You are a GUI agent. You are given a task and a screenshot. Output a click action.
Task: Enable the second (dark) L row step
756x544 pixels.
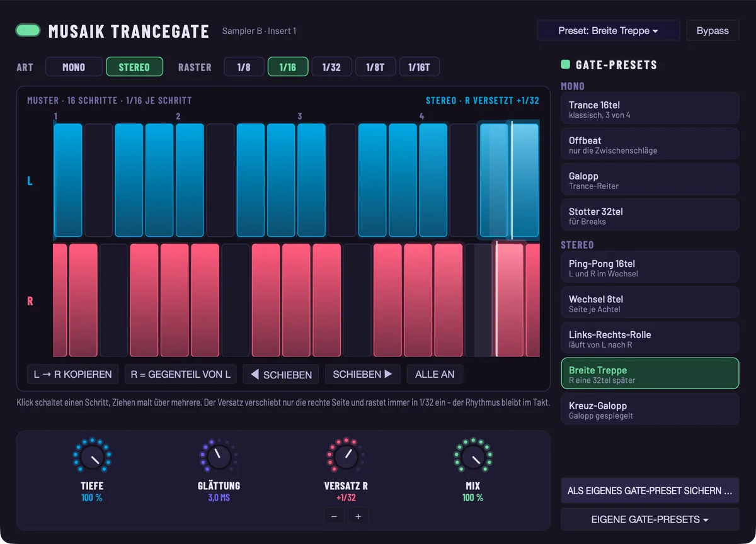click(x=98, y=180)
